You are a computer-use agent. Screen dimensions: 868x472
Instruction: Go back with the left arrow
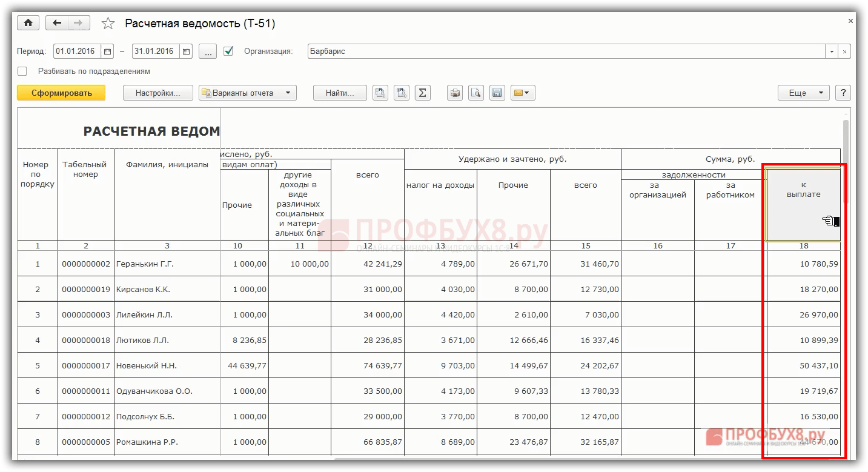[x=57, y=23]
